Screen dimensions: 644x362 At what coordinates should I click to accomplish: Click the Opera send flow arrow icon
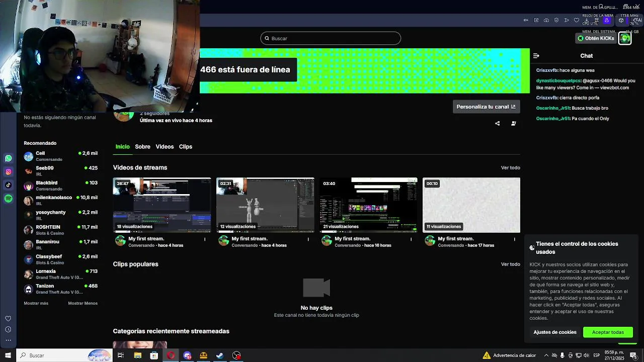[567, 20]
